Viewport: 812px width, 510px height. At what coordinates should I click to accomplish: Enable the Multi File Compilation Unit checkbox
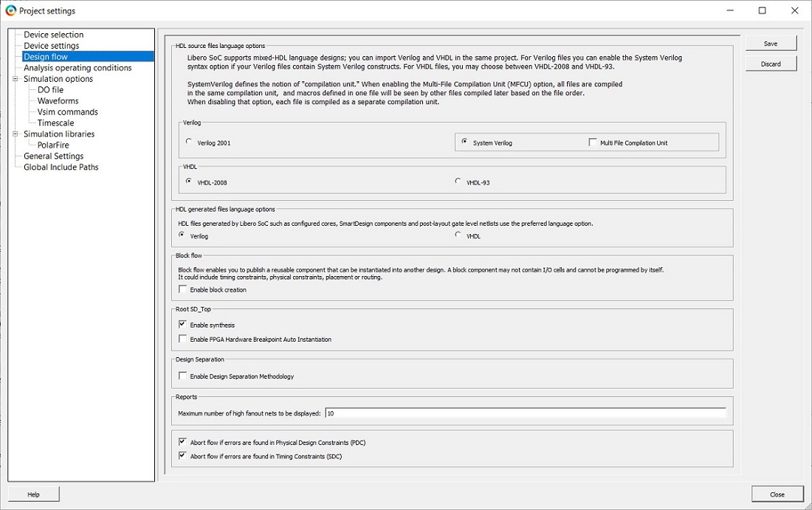tap(593, 142)
